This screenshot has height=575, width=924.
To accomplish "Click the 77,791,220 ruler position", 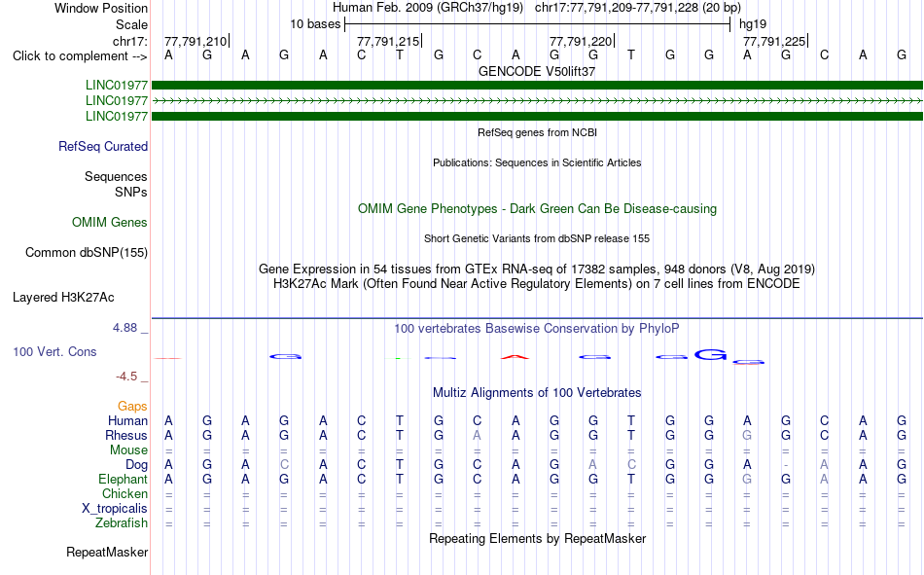I will tap(581, 41).
